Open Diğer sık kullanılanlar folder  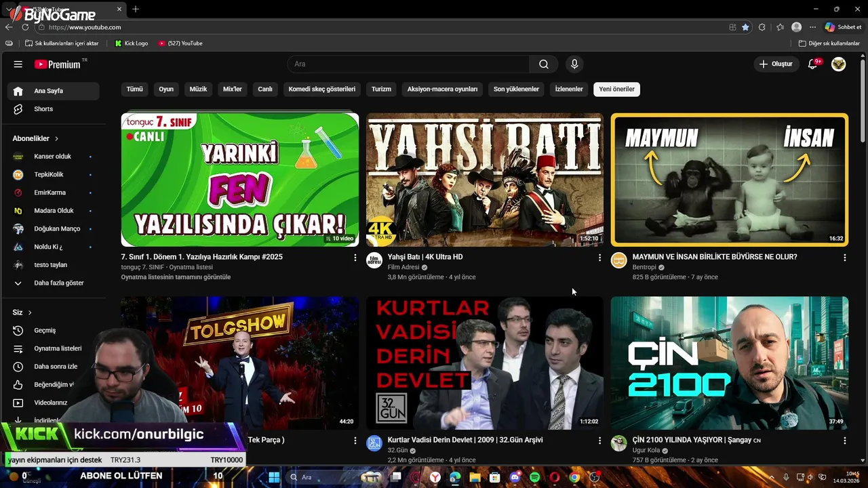tap(829, 43)
